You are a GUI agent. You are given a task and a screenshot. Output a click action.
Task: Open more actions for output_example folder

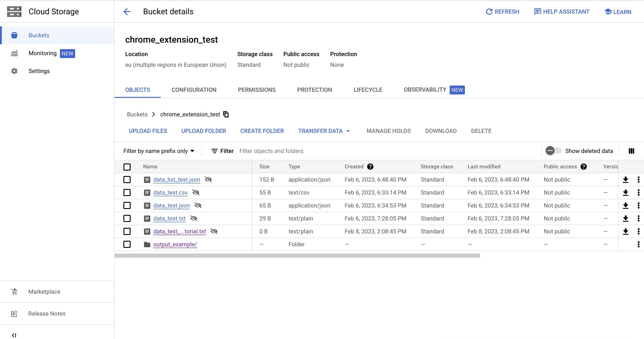tap(638, 244)
